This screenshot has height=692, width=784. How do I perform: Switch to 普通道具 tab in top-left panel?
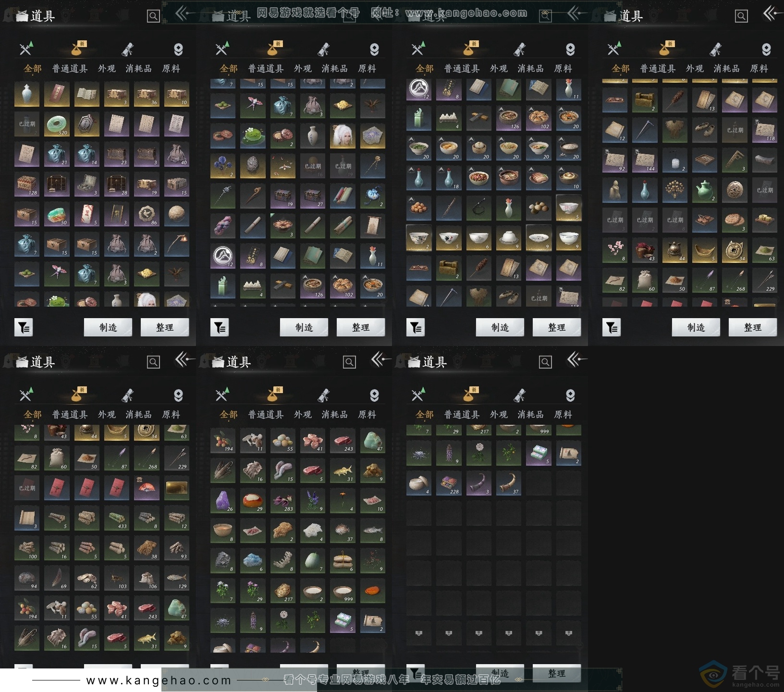pyautogui.click(x=70, y=69)
